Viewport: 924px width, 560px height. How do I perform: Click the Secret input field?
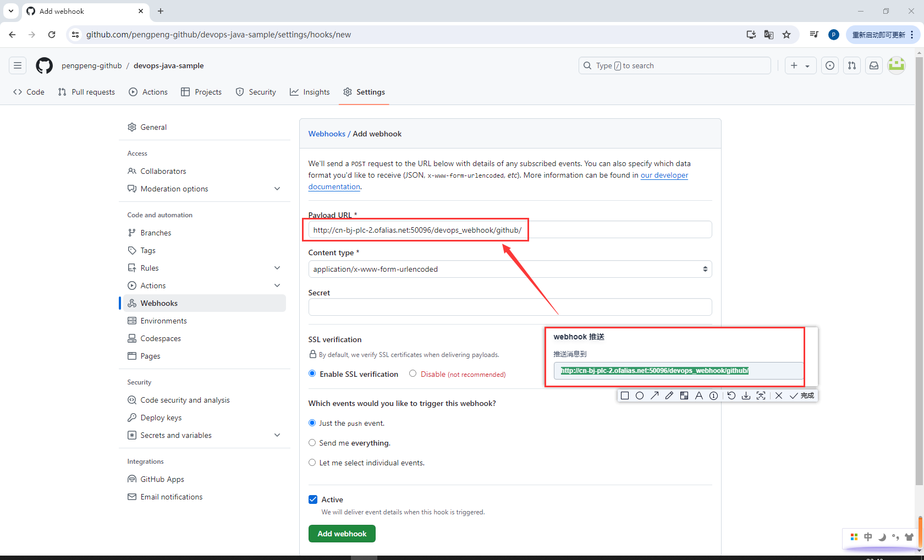pos(510,307)
